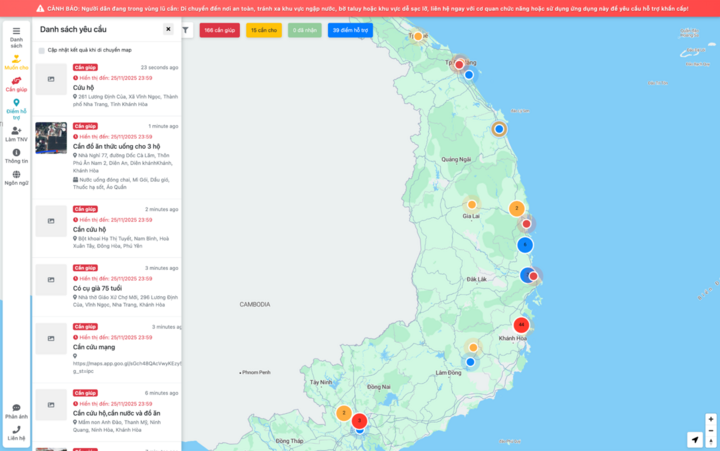This screenshot has height=451, width=720.
Task: Click the filter funnel icon
Action: [185, 31]
